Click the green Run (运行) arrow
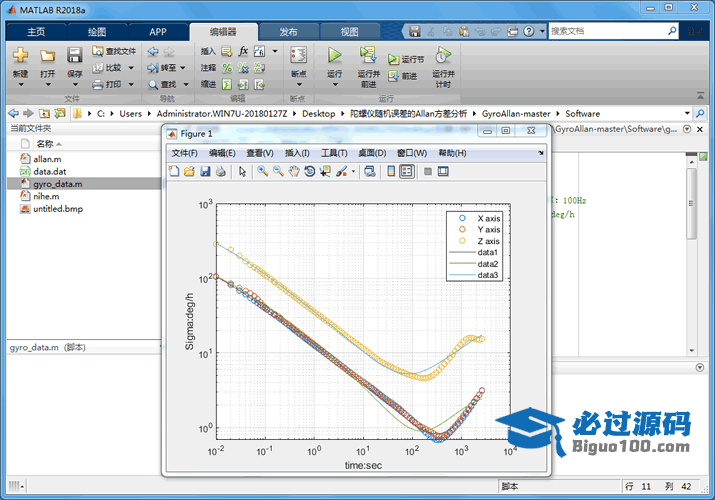The height and width of the screenshot is (500, 715). [x=335, y=55]
